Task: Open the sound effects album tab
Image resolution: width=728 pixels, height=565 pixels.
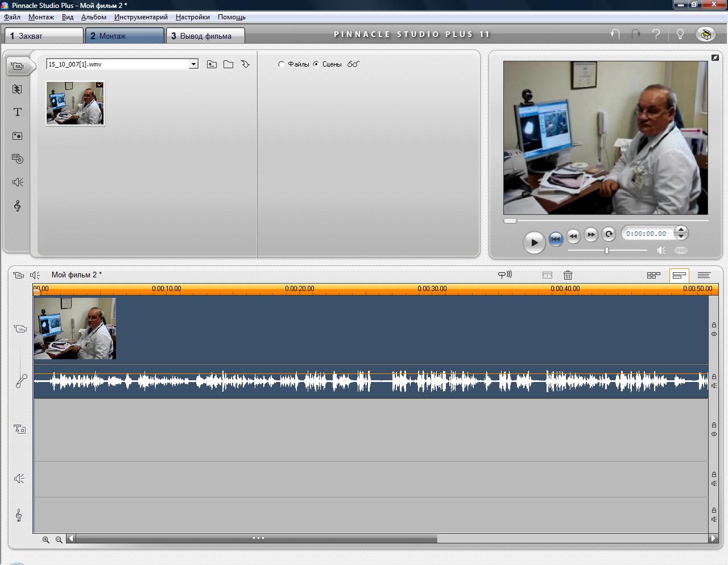Action: (x=18, y=182)
